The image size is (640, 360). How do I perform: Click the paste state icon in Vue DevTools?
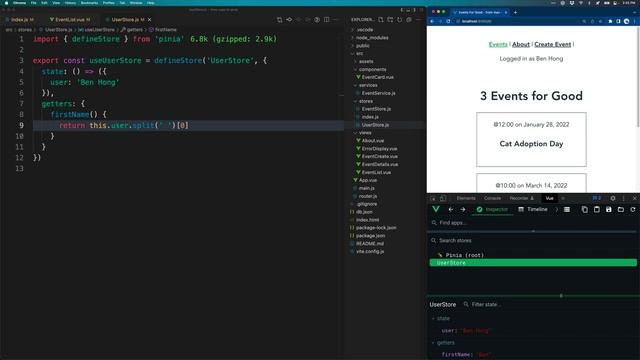(597, 209)
